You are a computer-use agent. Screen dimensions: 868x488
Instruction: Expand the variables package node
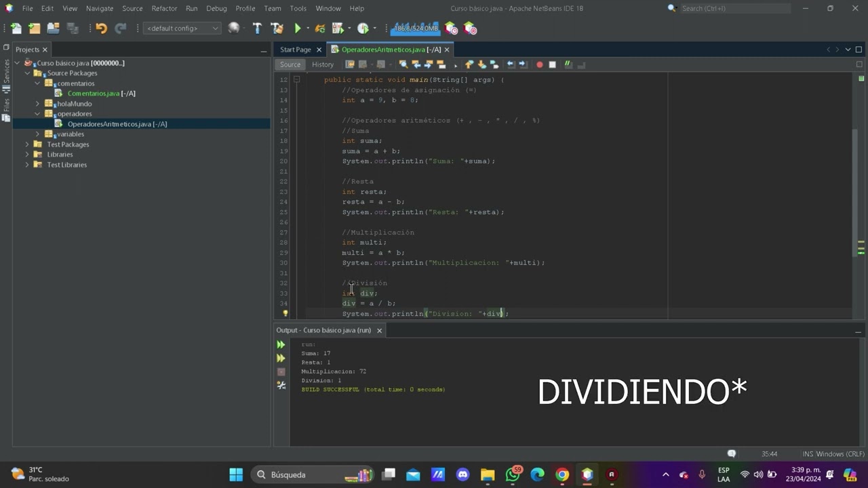[37, 134]
